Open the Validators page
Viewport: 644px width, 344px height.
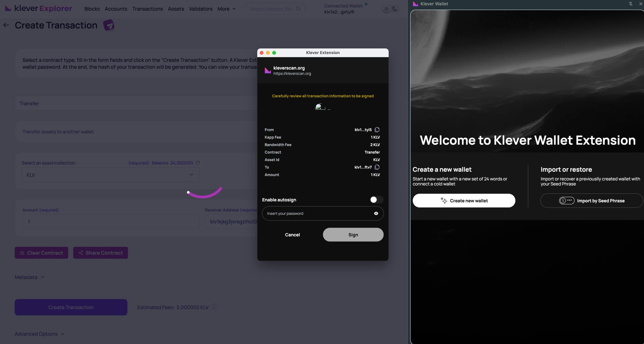pyautogui.click(x=201, y=9)
